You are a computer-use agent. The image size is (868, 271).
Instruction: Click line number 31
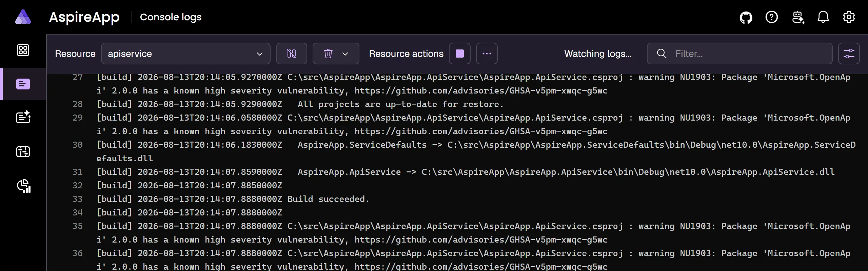point(78,172)
